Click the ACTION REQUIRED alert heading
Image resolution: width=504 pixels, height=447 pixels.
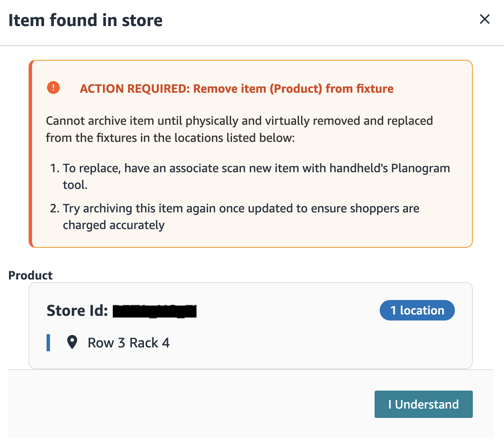[237, 88]
